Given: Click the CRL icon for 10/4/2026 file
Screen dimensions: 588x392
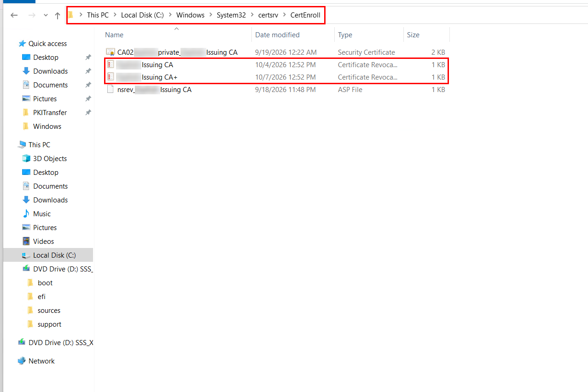Looking at the screenshot, I should [110, 64].
